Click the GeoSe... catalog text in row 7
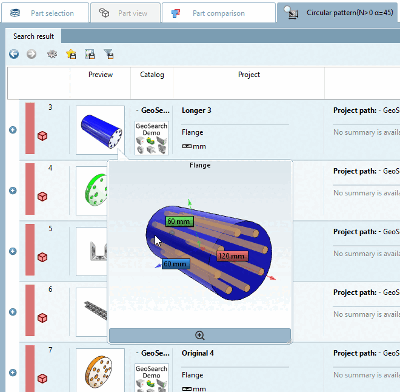This screenshot has height=392, width=400. coord(153,353)
